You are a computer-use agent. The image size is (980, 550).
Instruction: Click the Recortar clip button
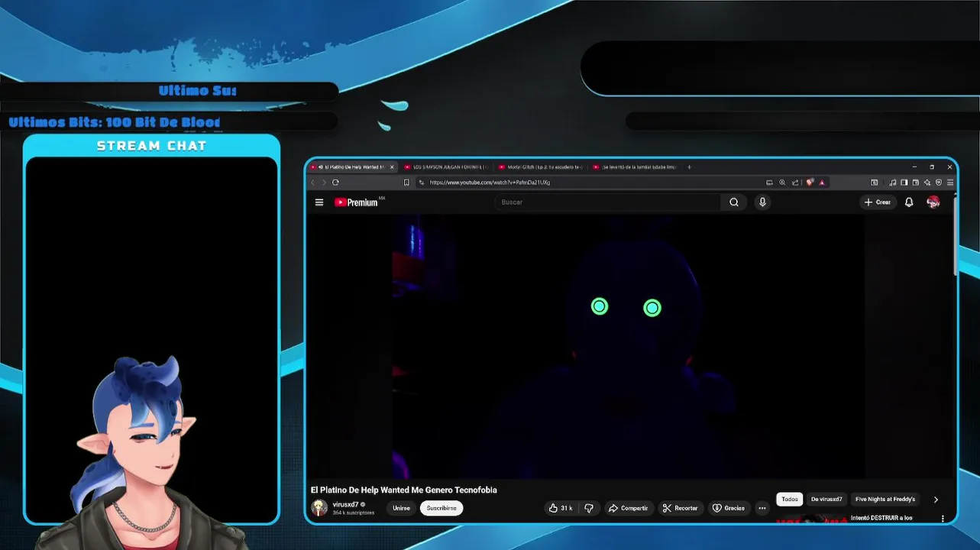point(680,508)
